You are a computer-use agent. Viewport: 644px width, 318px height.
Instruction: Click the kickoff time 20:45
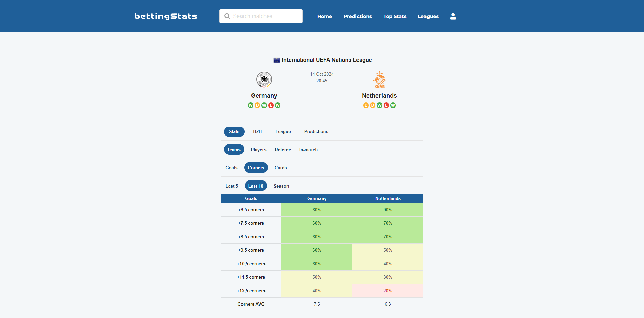tap(322, 81)
